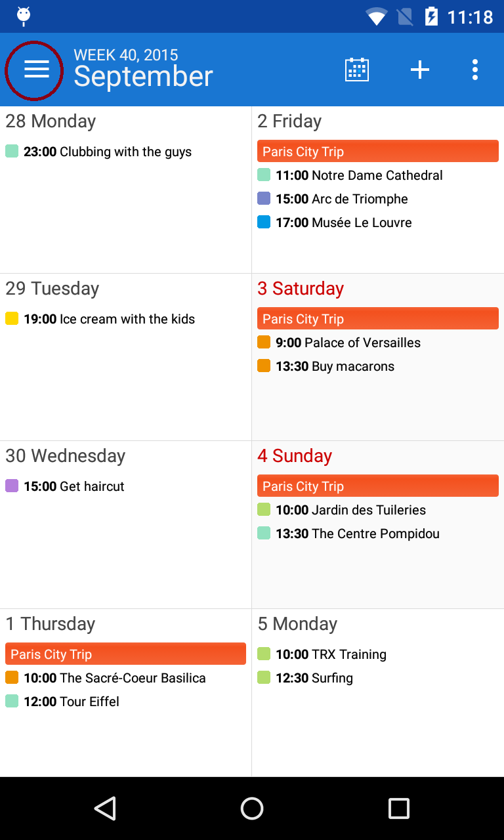Open the 17:00 Musée Le Louvre event
Screen dimensions: 504x840
pyautogui.click(x=343, y=223)
